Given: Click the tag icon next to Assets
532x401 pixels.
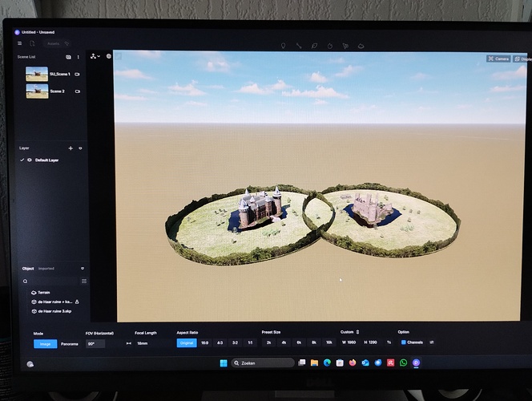Looking at the screenshot, I should coord(66,43).
